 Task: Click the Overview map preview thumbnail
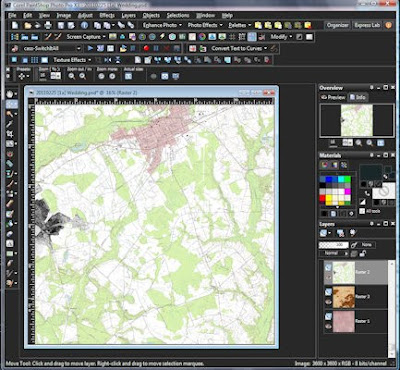click(357, 120)
